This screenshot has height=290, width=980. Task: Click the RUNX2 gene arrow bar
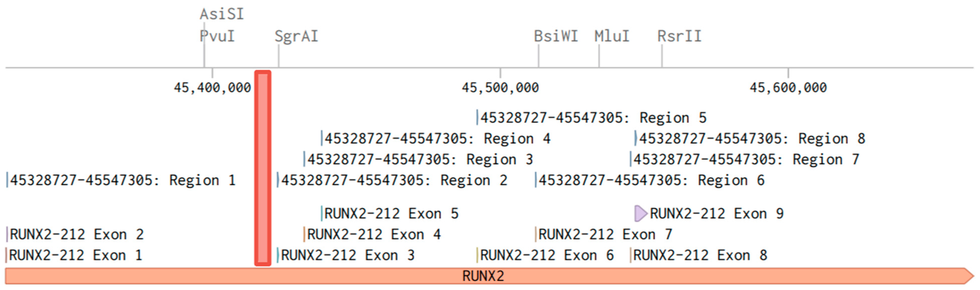point(483,276)
